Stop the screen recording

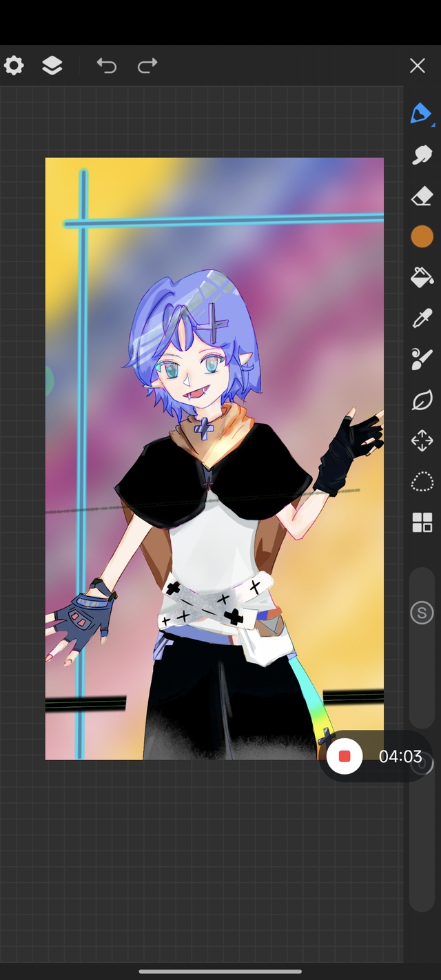[345, 756]
